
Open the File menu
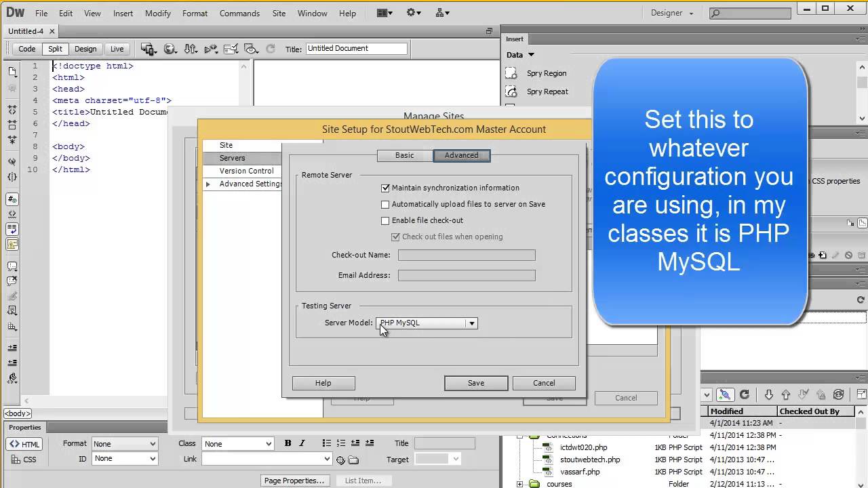click(x=41, y=13)
